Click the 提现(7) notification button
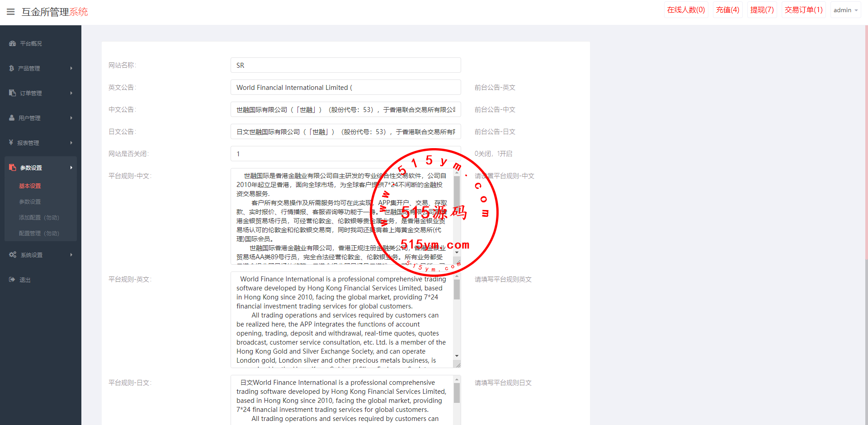The width and height of the screenshot is (868, 425). point(762,10)
